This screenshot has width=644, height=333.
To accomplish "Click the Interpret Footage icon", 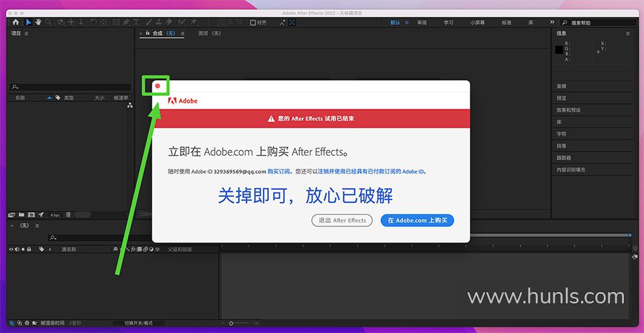I will pos(11,215).
